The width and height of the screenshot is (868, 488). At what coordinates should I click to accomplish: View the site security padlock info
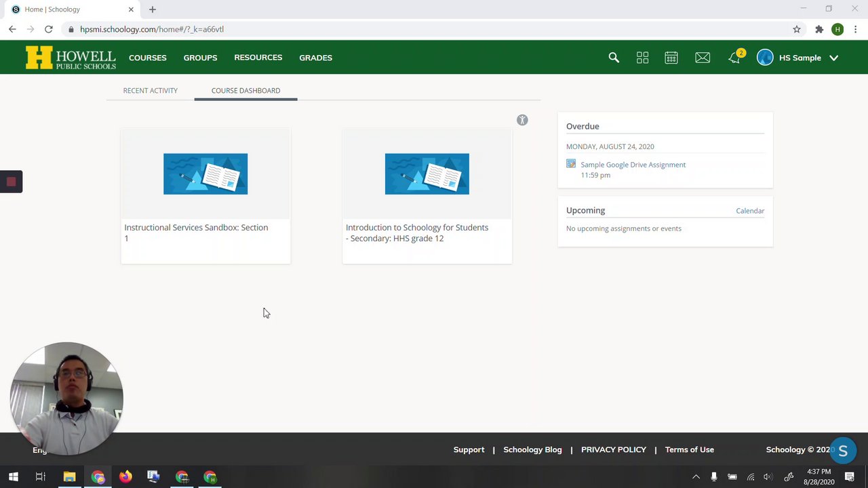click(71, 29)
